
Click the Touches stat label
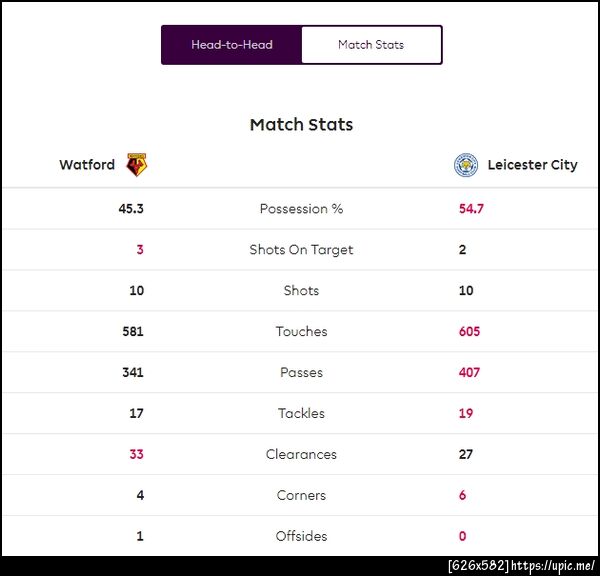point(301,332)
